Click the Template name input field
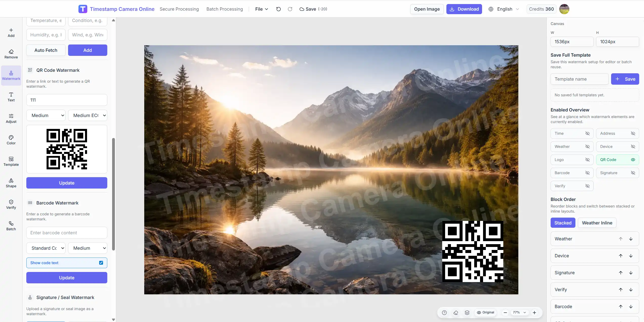The image size is (644, 322). point(579,79)
